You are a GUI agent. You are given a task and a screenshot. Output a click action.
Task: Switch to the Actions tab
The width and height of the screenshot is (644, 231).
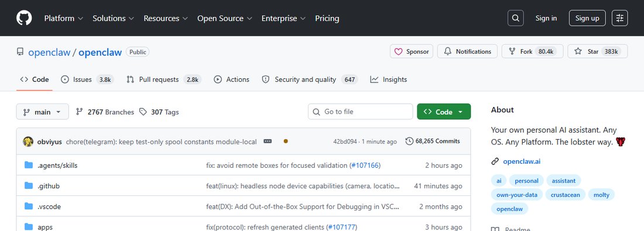232,79
